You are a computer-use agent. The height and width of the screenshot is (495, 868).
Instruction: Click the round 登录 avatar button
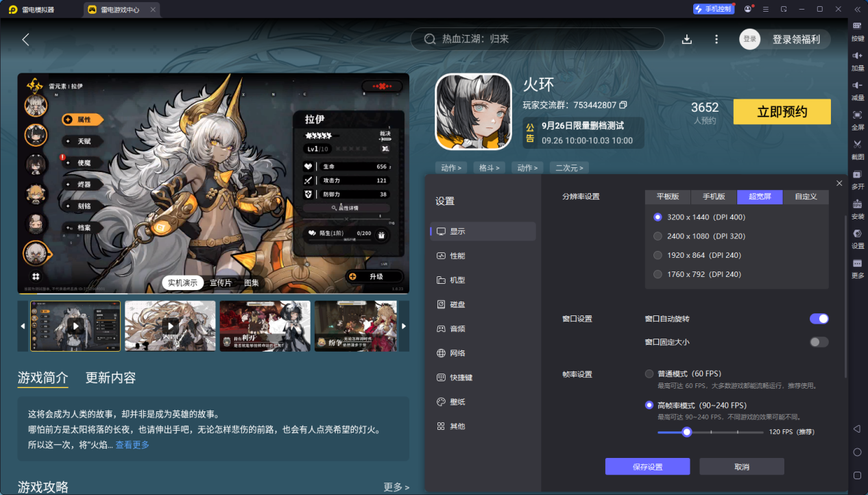749,39
